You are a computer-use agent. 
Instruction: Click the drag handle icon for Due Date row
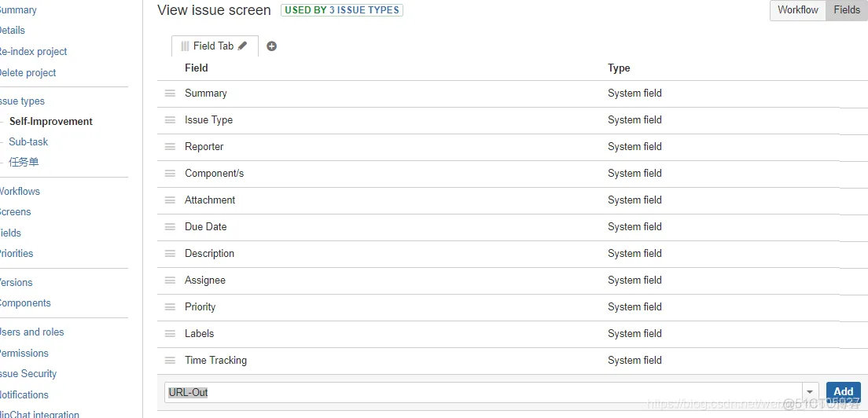click(x=170, y=227)
